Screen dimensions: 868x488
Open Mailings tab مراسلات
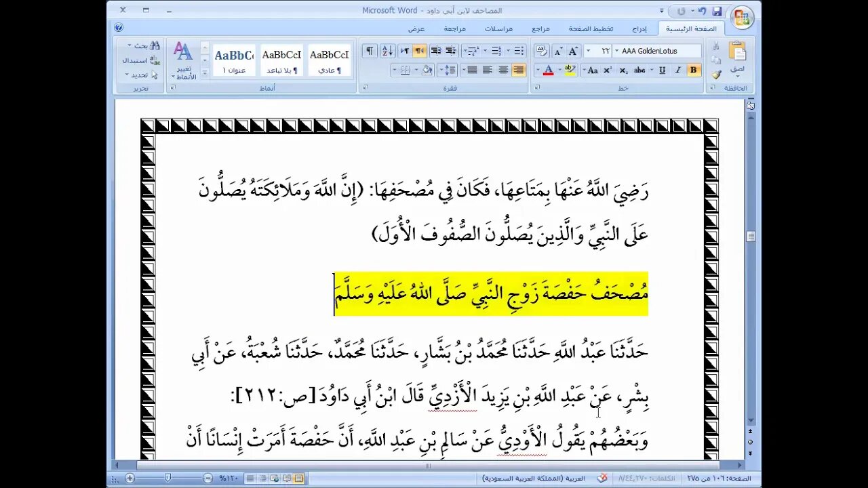498,28
